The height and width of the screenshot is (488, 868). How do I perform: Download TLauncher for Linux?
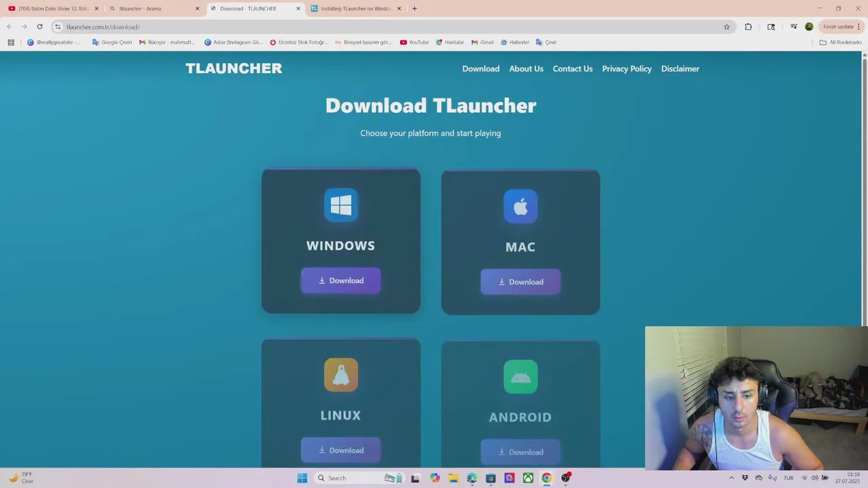pyautogui.click(x=340, y=450)
